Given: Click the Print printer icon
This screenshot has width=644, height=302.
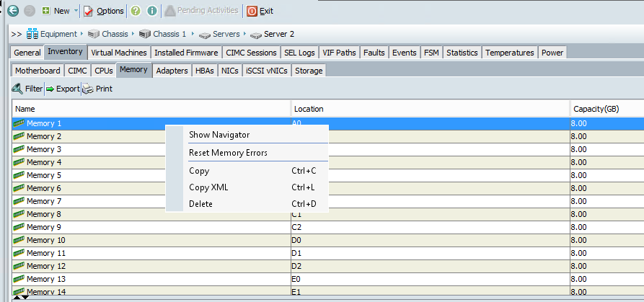Looking at the screenshot, I should (87, 89).
